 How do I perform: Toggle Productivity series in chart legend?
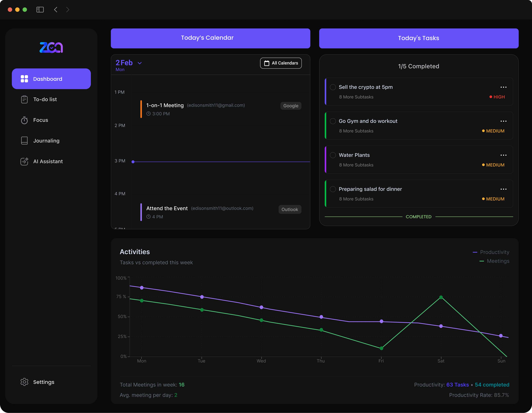(x=491, y=252)
